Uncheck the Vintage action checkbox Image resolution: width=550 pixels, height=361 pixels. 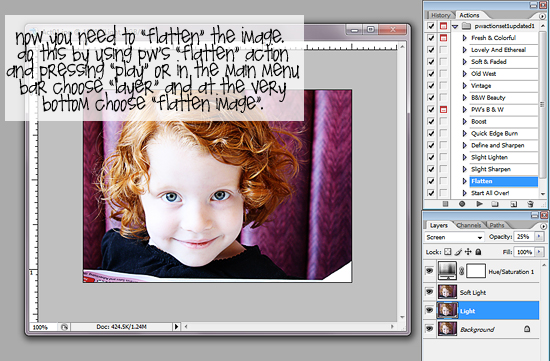point(431,86)
